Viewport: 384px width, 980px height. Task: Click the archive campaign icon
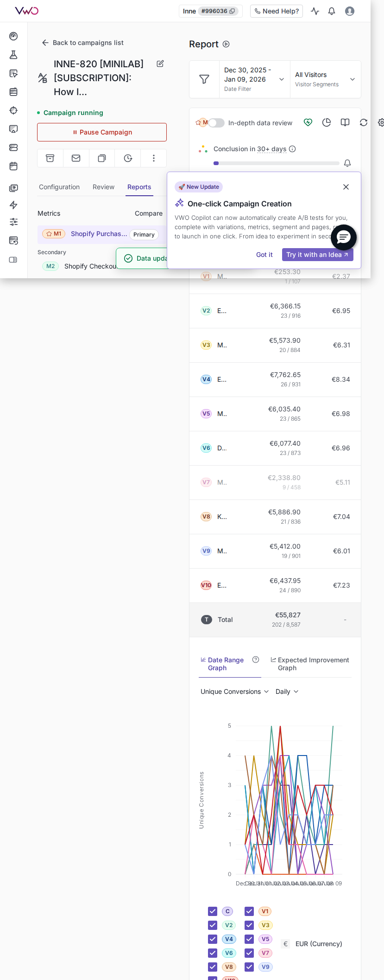[50, 158]
